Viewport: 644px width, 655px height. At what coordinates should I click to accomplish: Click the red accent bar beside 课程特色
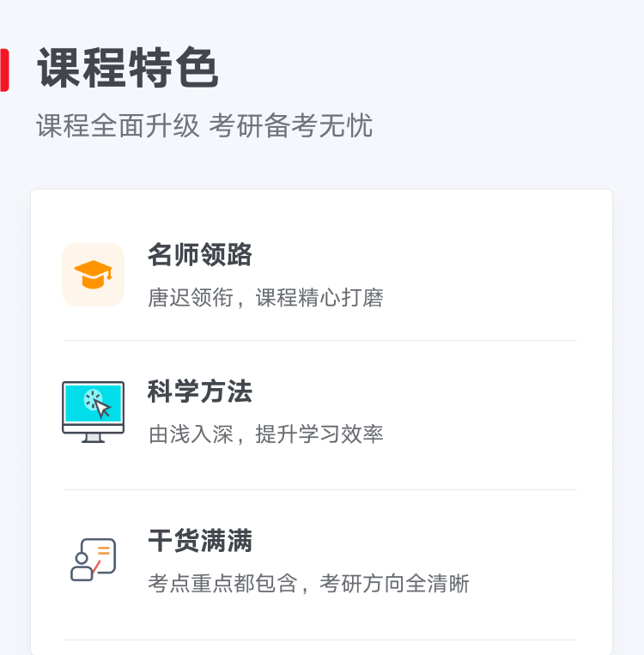4,70
